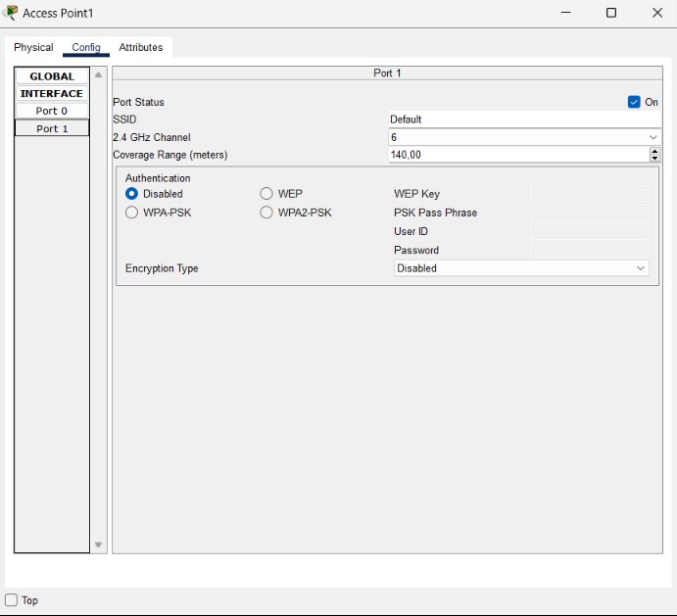The image size is (677, 616).
Task: Click the Authentication group label
Action: click(158, 178)
